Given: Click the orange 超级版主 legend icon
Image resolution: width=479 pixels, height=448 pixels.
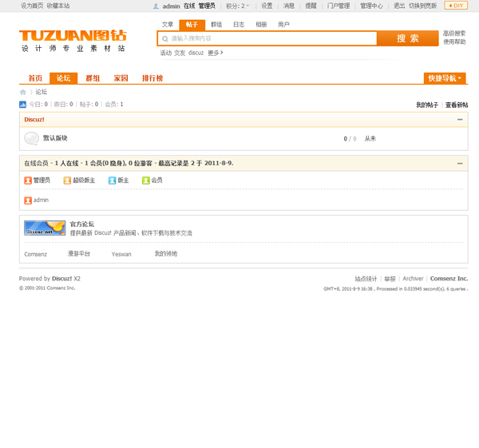Looking at the screenshot, I should coord(67,180).
